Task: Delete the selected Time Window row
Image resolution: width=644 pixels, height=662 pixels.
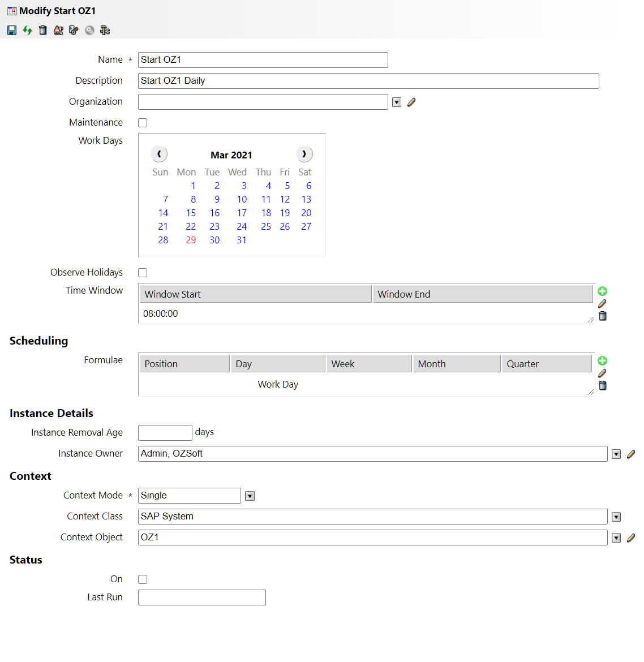Action: pos(602,316)
